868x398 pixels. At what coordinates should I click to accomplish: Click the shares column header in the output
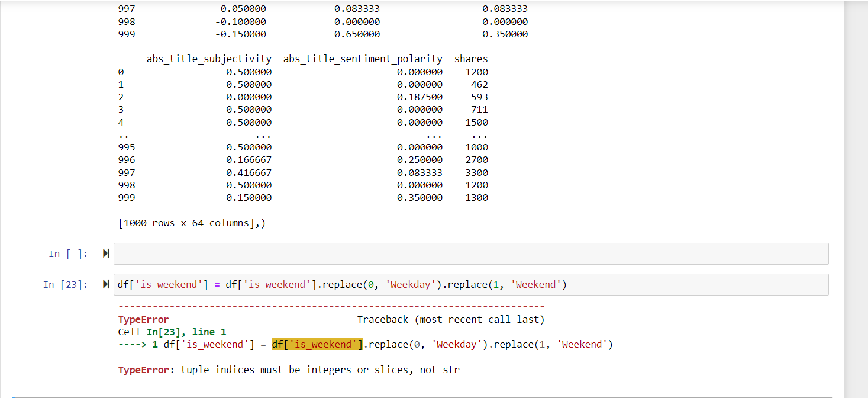(471, 58)
